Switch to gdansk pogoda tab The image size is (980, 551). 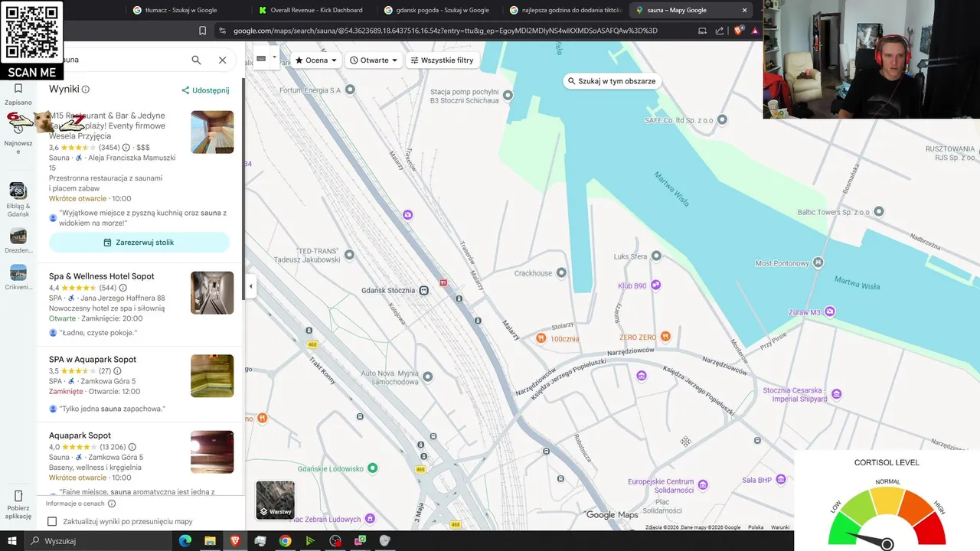[x=441, y=10]
